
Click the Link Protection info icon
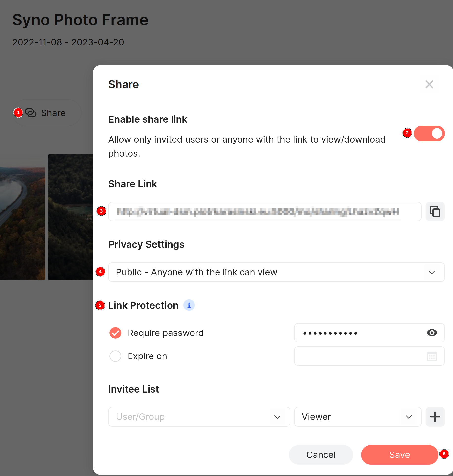[x=189, y=305]
